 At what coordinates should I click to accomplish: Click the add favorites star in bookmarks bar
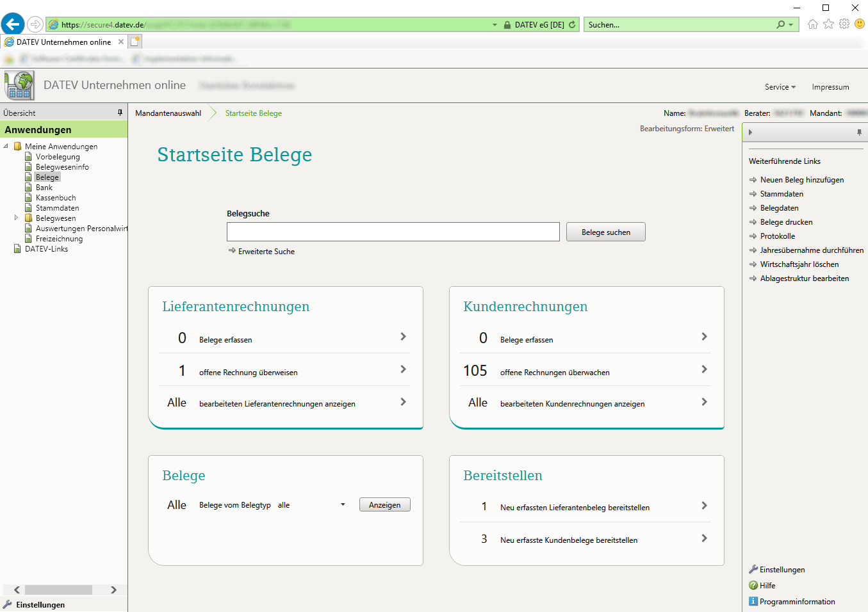(x=9, y=59)
